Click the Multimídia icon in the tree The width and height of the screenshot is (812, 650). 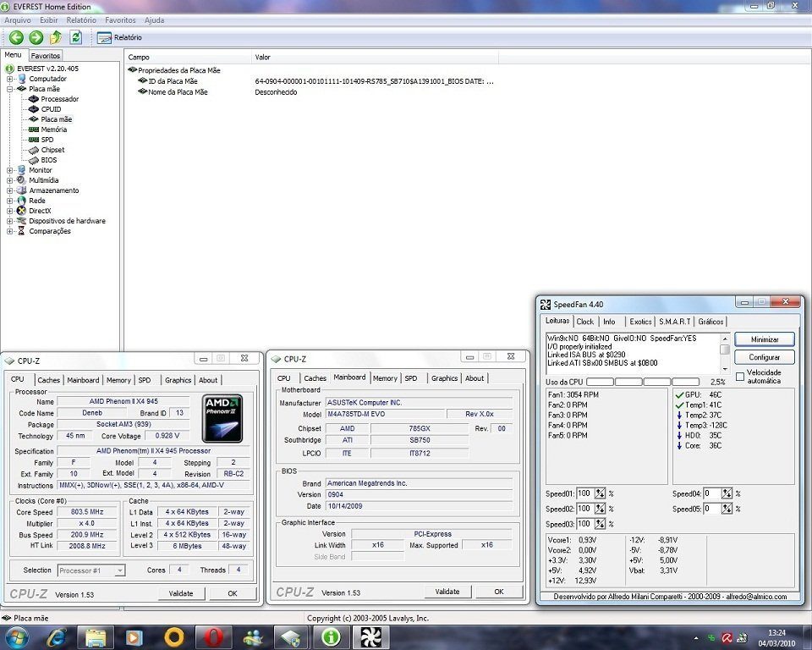coord(21,180)
